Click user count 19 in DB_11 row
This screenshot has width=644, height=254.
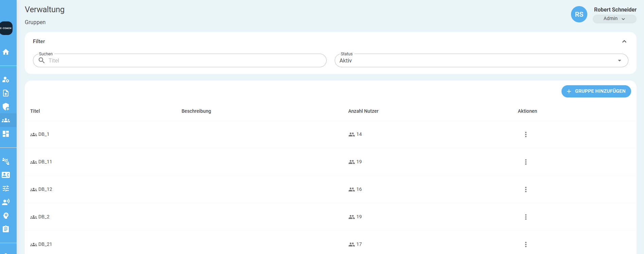(359, 162)
